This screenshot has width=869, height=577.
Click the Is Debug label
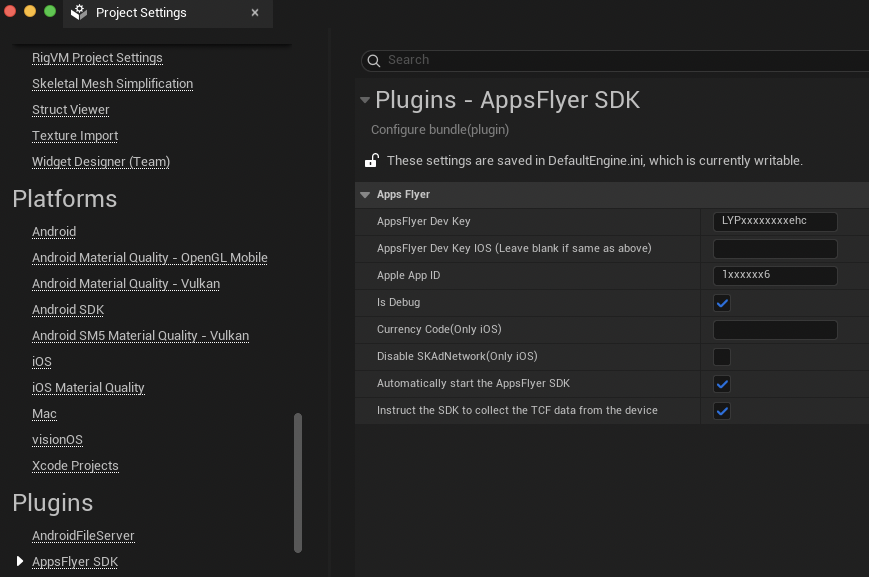(398, 303)
